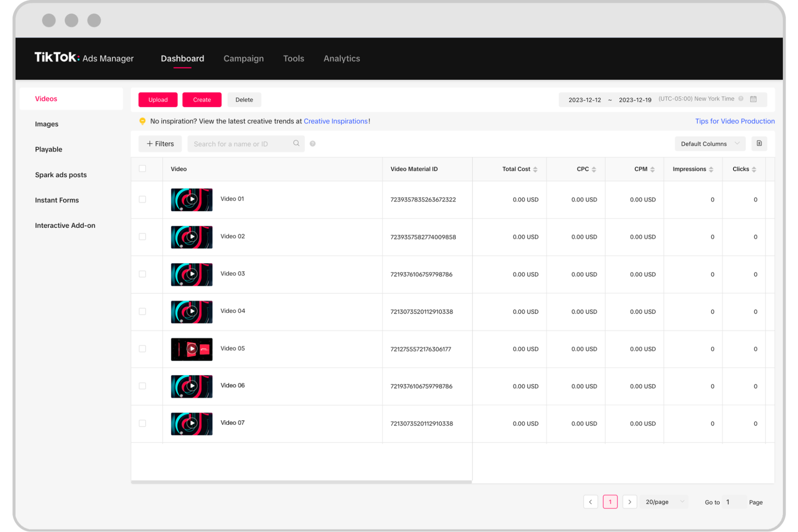Screen dimensions: 798x532
Task: Click the previous page arrow
Action: (x=590, y=502)
